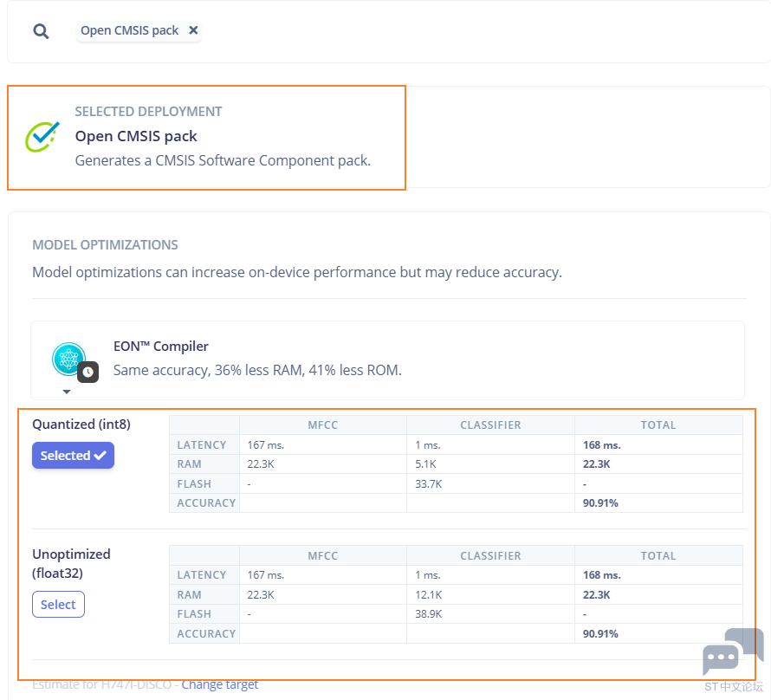The image size is (771, 700).
Task: Expand the dropdown arrow under EON Compiler
Action: pyautogui.click(x=67, y=392)
